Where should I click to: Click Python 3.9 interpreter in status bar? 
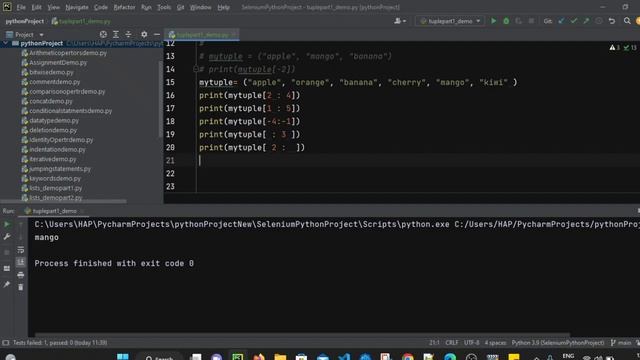click(x=558, y=343)
